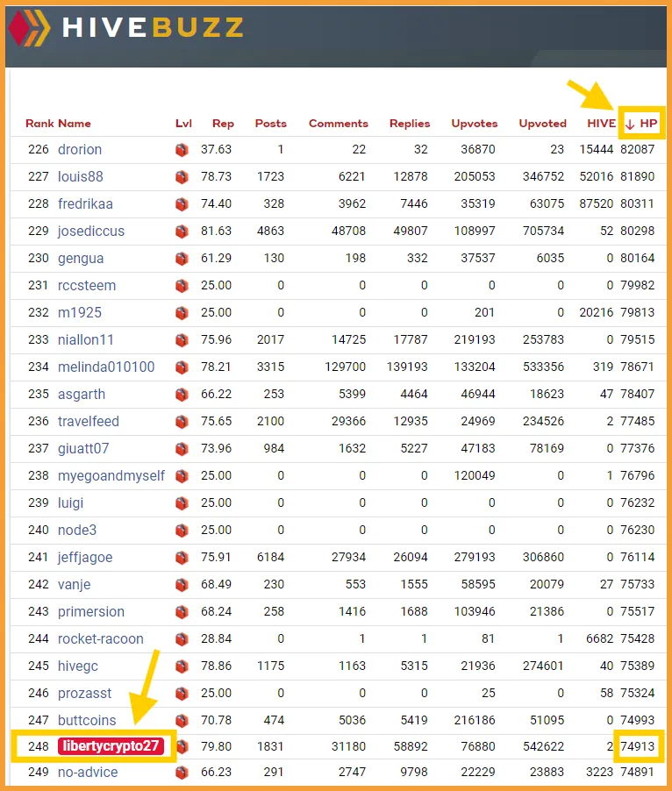Open rocket-racoon user profile link
The image size is (672, 791).
(x=100, y=639)
